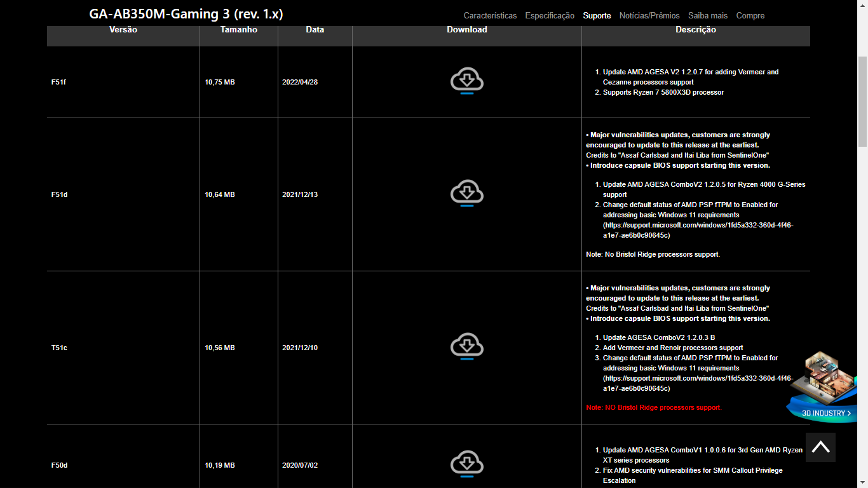Open the Saiba mais tab
The height and width of the screenshot is (488, 868).
[708, 15]
